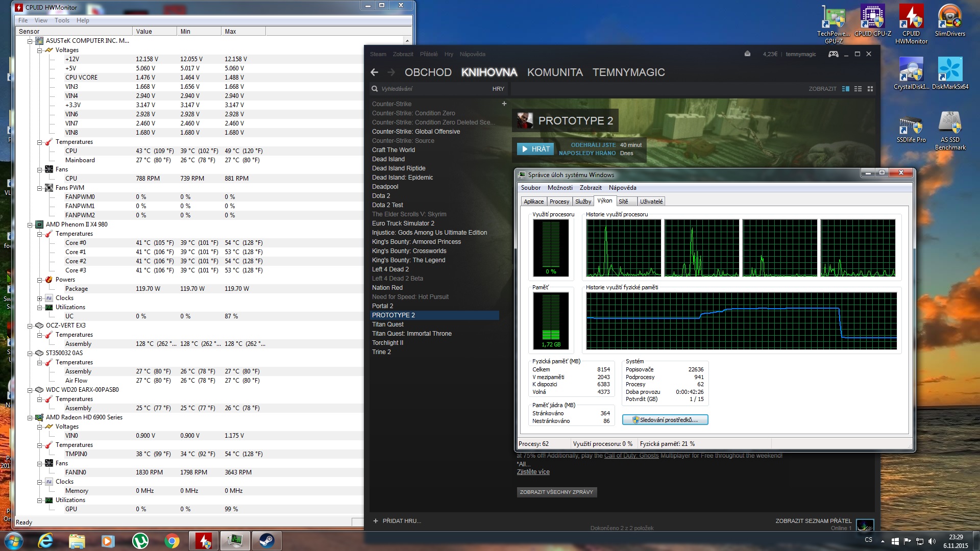Collapse Powers node in HWMonitor

point(39,280)
